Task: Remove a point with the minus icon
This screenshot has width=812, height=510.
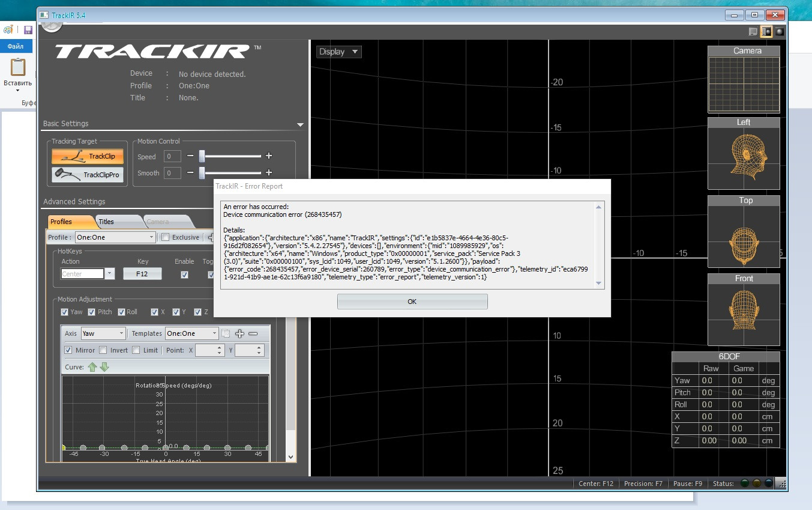Action: pyautogui.click(x=253, y=333)
